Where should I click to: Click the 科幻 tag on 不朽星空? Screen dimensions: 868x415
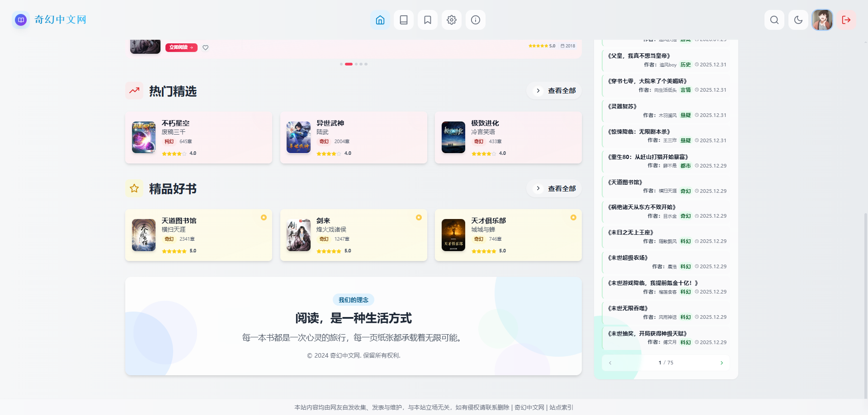point(169,142)
